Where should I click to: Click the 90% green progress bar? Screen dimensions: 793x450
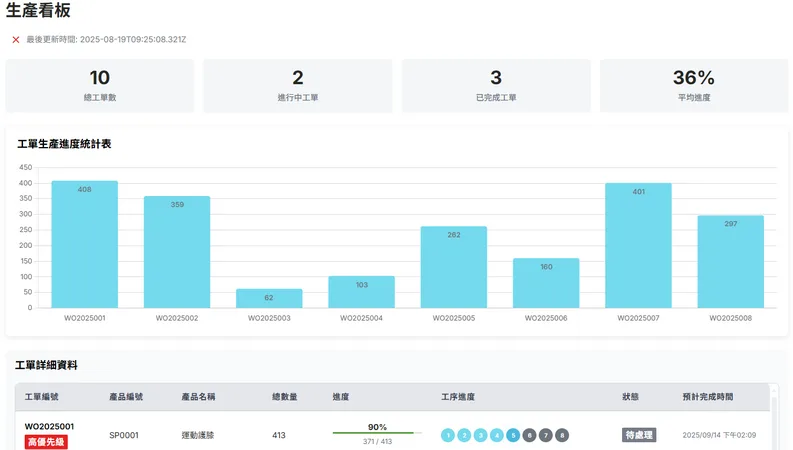tap(377, 433)
